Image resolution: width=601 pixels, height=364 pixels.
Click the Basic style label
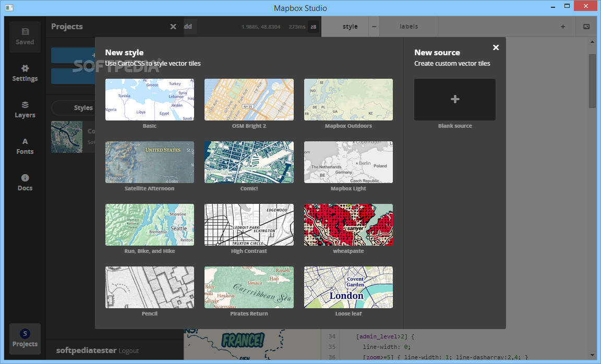click(150, 126)
